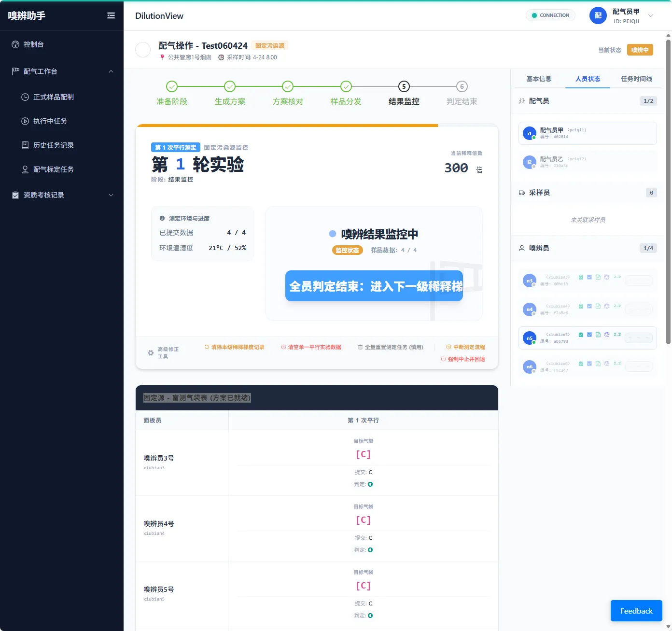Click the 高级修正工具 gear icon
Image resolution: width=672 pixels, height=631 pixels.
[x=151, y=353]
